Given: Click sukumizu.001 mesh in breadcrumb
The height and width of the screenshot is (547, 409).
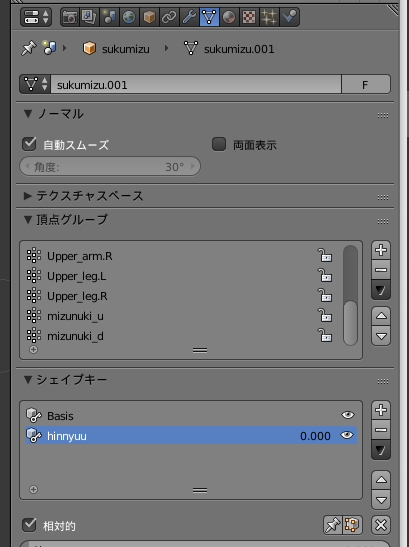Looking at the screenshot, I should click(229, 49).
